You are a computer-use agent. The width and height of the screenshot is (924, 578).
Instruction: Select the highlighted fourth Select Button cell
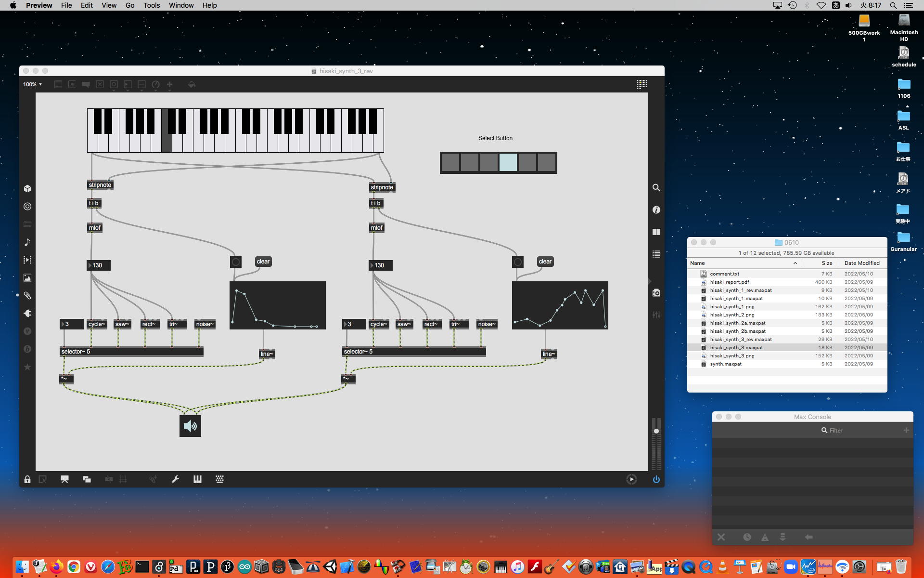pos(508,163)
